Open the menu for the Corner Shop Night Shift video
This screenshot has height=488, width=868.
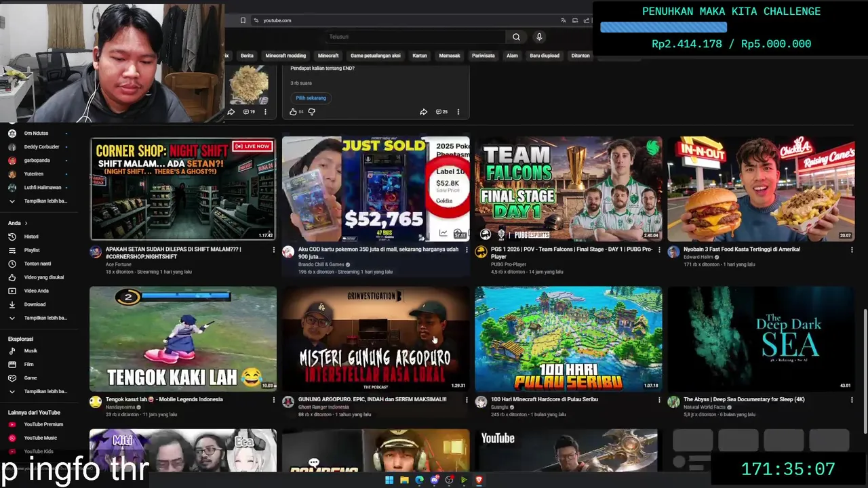(x=273, y=250)
